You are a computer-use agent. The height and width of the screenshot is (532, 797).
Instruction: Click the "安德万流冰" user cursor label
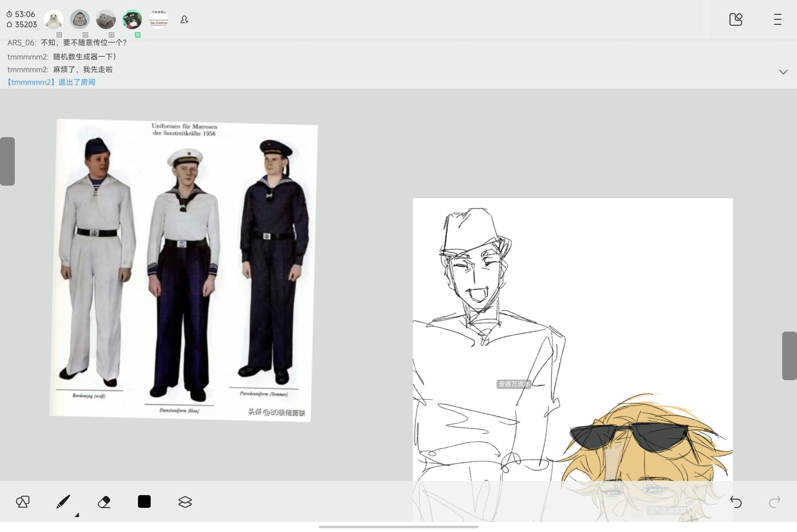(x=514, y=384)
